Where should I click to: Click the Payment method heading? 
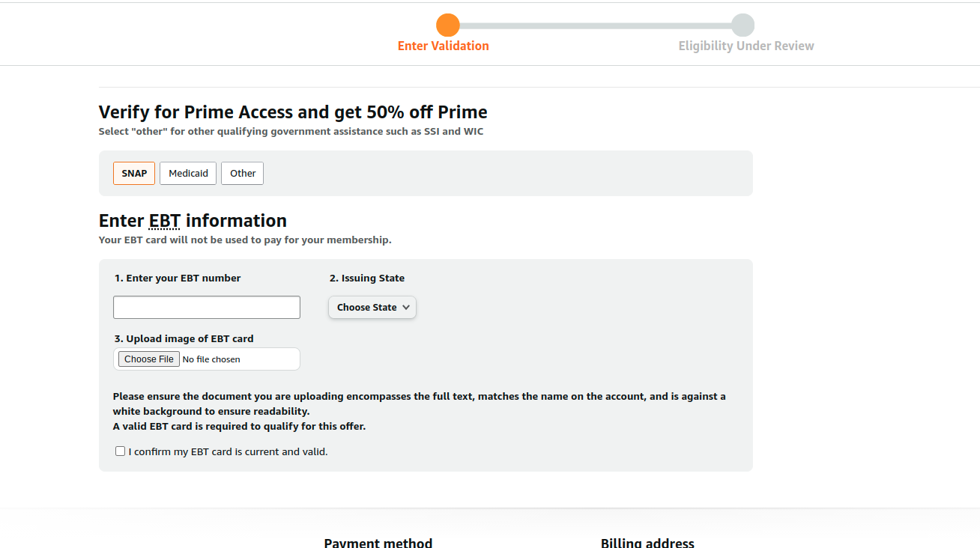click(378, 543)
